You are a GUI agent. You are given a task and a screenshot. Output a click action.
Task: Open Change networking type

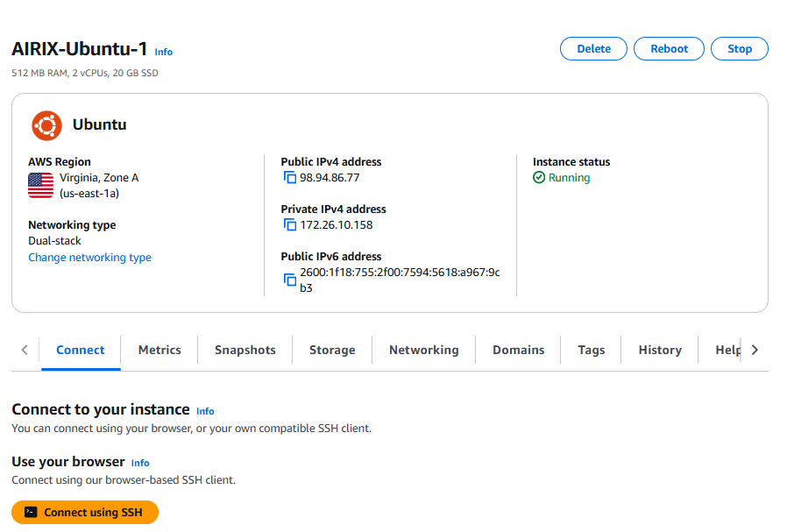(89, 258)
